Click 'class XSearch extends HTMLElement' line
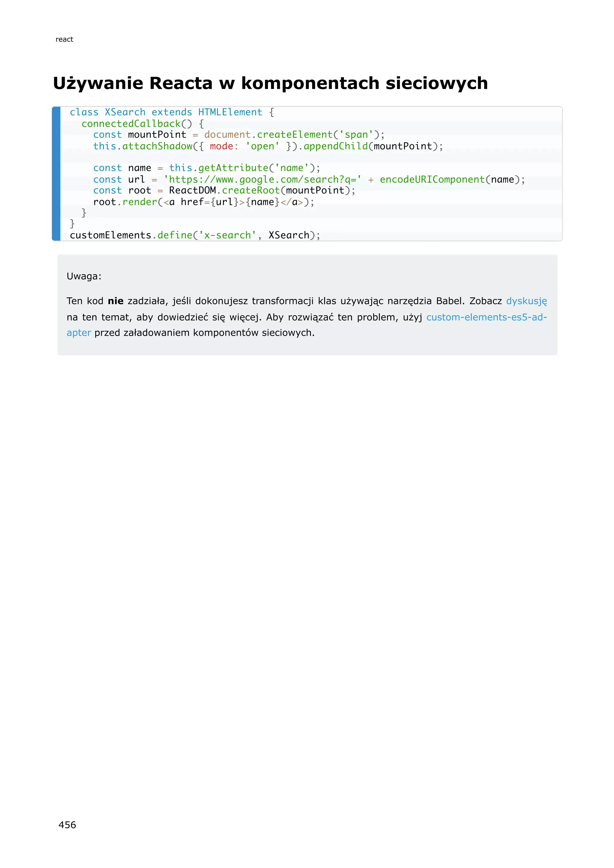 [166, 112]
